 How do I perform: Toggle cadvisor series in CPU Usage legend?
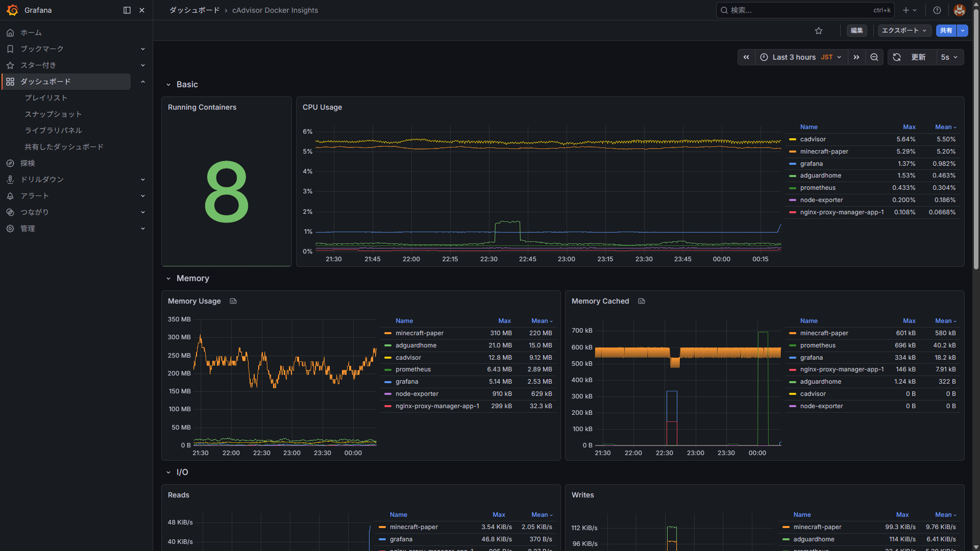813,139
